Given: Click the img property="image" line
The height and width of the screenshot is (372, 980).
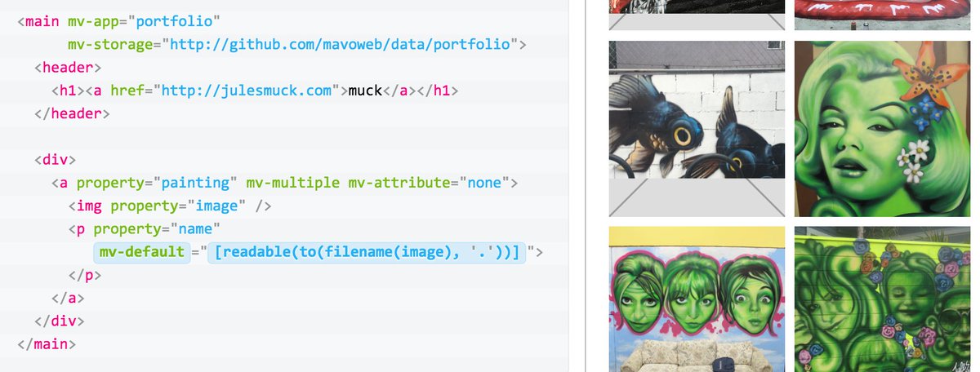Looking at the screenshot, I should (x=169, y=206).
